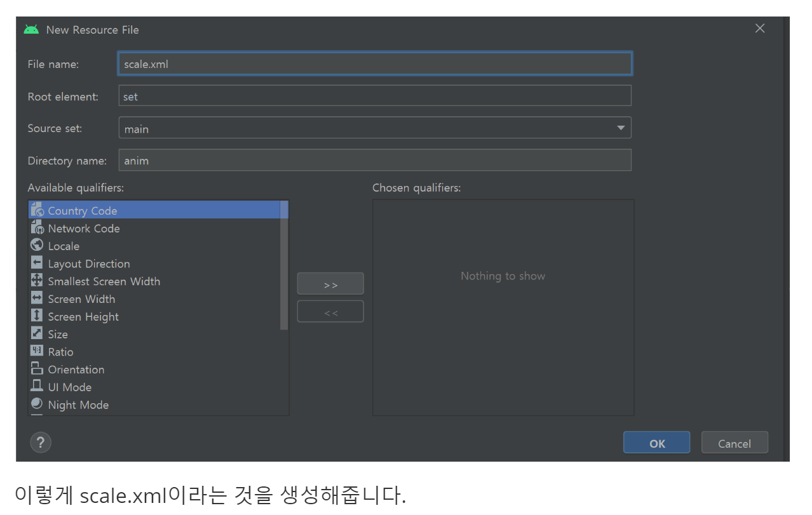Focus the File name field with scale.xml
Viewport: 812px width, 515px height.
[375, 64]
